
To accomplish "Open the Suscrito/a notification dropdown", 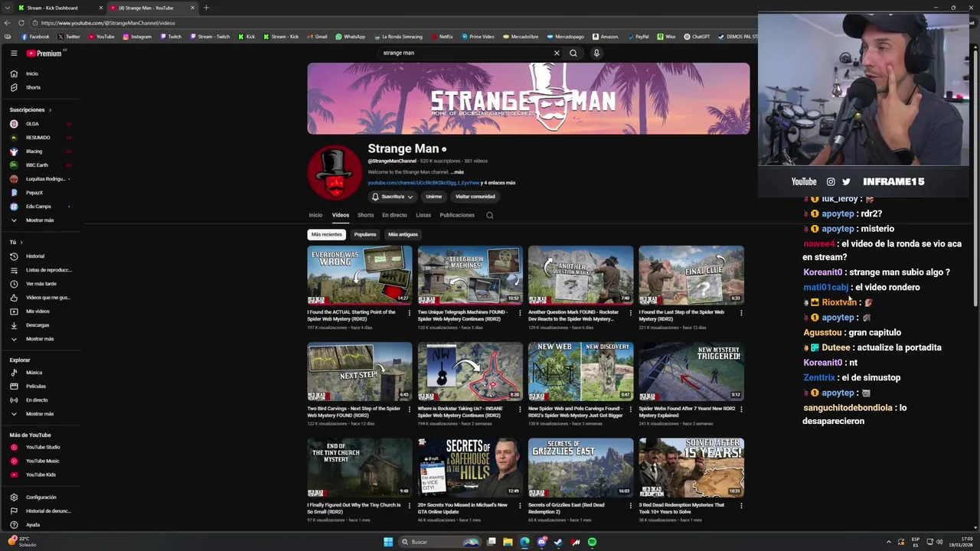I will tap(393, 197).
